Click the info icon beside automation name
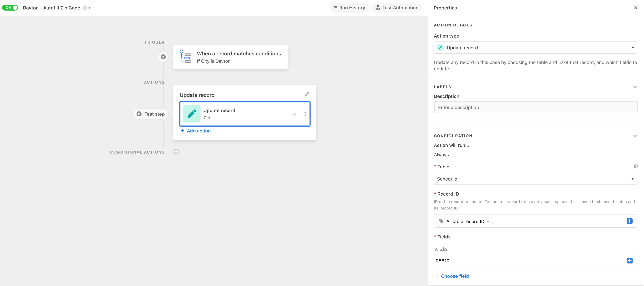Image resolution: width=644 pixels, height=286 pixels. [85, 8]
